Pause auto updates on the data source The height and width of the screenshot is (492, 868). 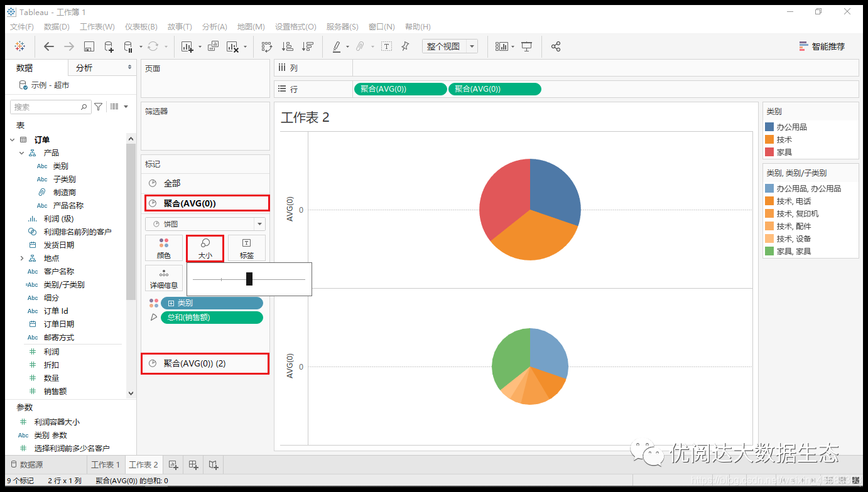pos(127,46)
